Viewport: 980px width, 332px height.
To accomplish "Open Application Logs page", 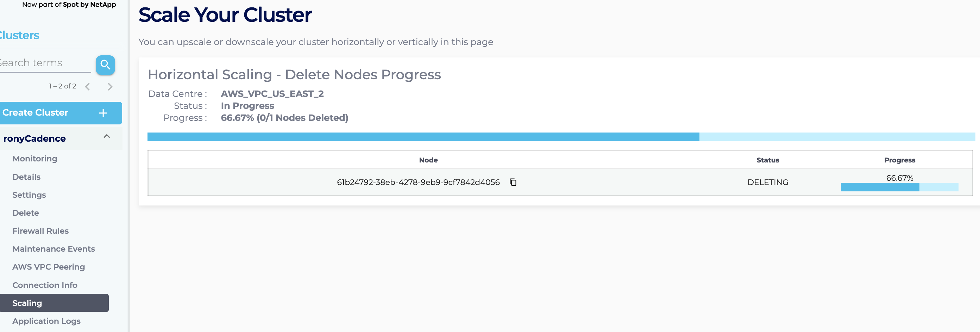I will click(x=46, y=321).
